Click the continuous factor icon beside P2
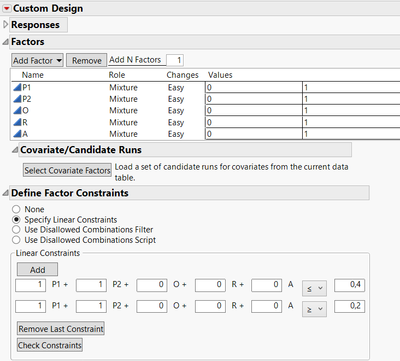400x361 pixels. tap(17, 99)
